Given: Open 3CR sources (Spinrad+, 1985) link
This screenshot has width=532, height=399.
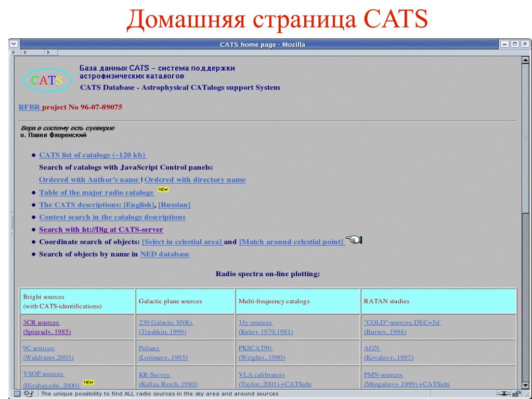Looking at the screenshot, I should tap(47, 327).
